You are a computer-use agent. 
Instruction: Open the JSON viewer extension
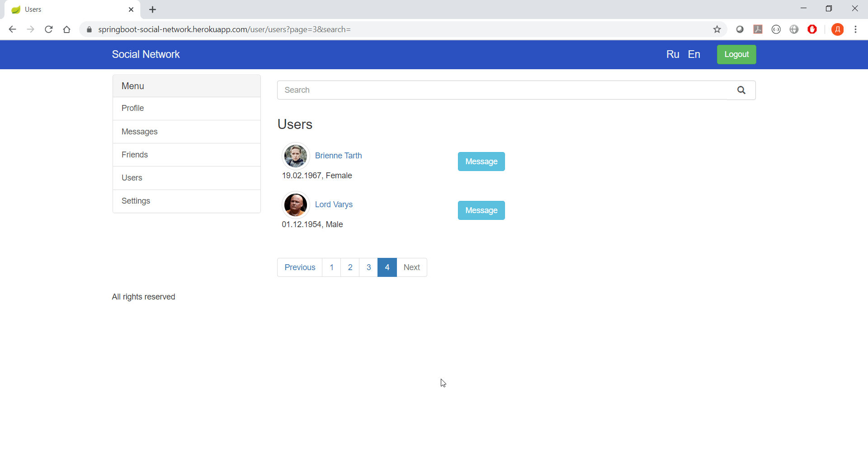776,29
